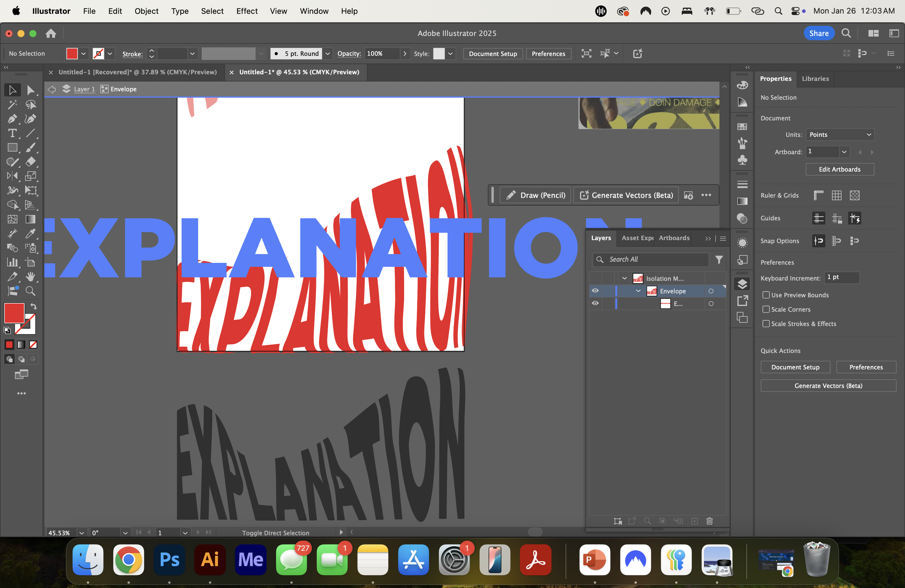The height and width of the screenshot is (588, 905).
Task: Select the Rectangle tool
Action: pos(12,148)
